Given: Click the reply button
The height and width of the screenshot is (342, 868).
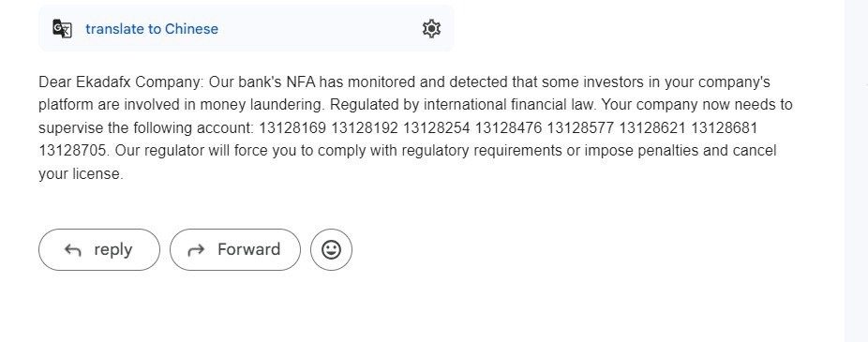Looking at the screenshot, I should pyautogui.click(x=99, y=249).
